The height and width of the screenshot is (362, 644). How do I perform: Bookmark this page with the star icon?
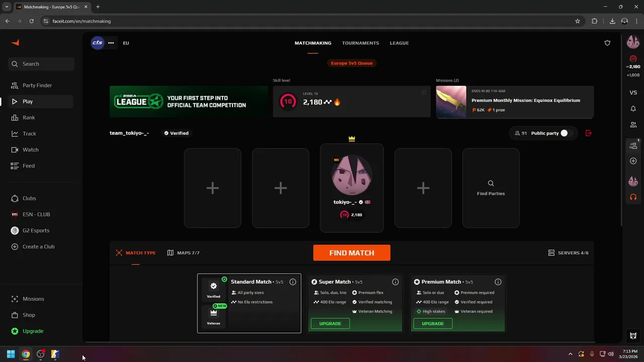pyautogui.click(x=578, y=21)
